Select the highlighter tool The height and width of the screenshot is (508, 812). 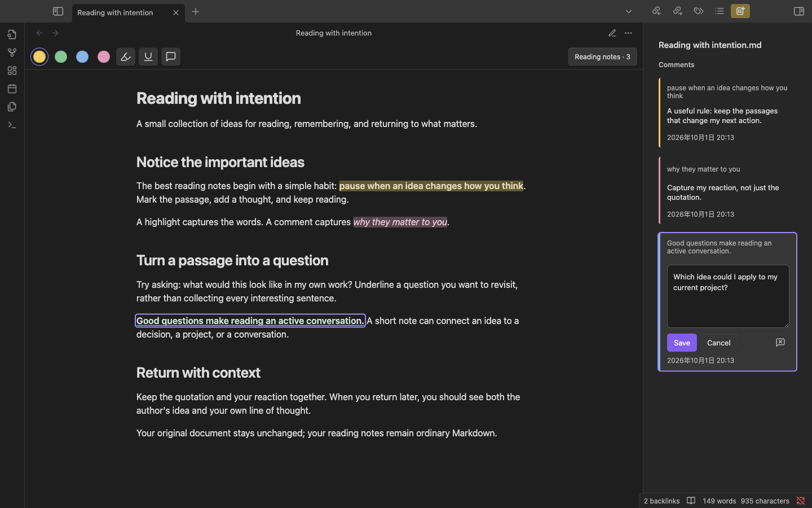126,56
